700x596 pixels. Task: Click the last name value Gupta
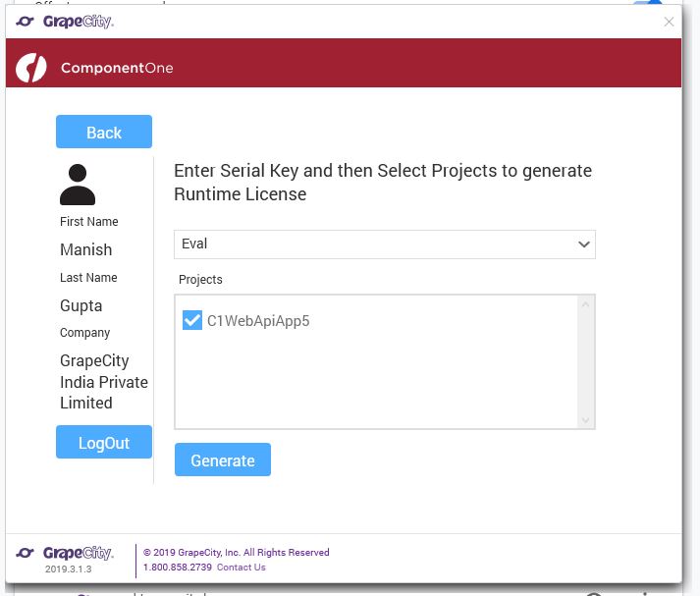pos(81,305)
